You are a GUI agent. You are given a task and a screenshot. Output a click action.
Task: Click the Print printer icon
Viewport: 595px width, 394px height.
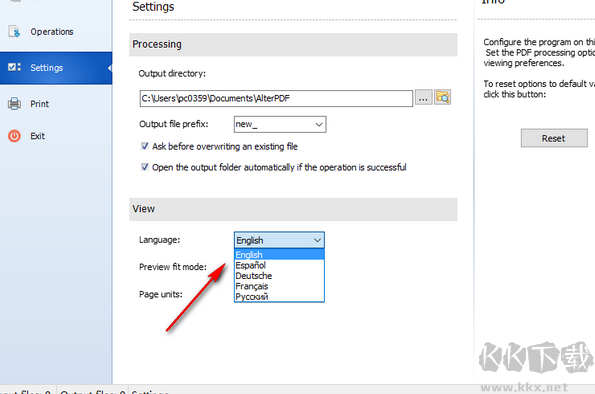pyautogui.click(x=14, y=103)
